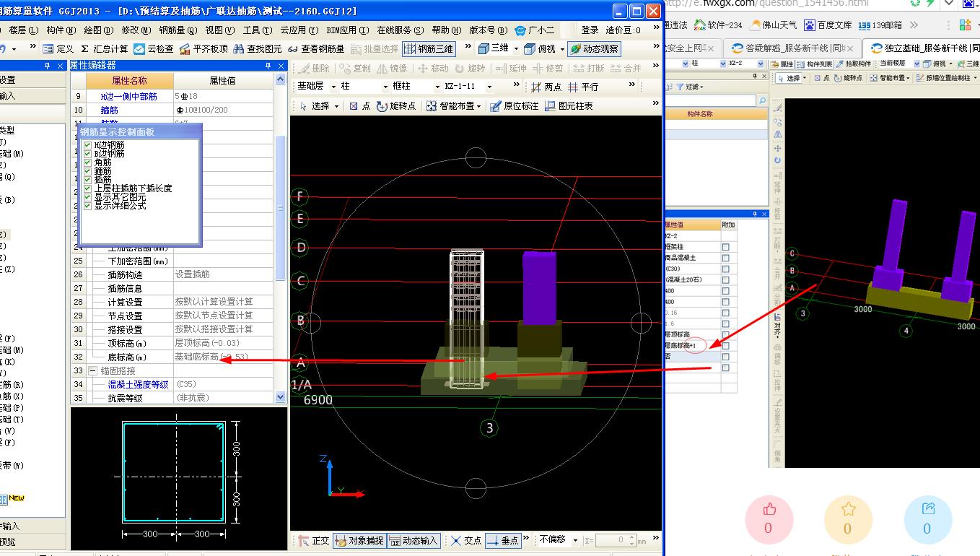
Task: Open 云检查 cloud check tool
Action: coord(154,49)
